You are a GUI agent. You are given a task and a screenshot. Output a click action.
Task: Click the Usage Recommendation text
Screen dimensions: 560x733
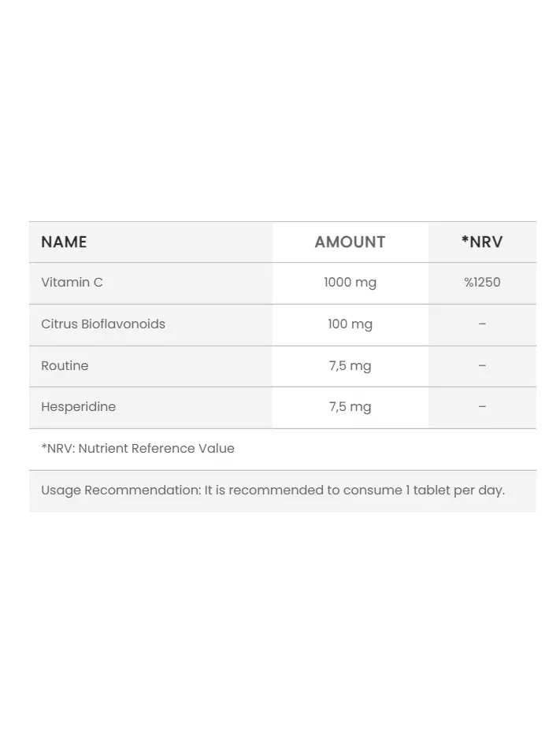(x=273, y=491)
